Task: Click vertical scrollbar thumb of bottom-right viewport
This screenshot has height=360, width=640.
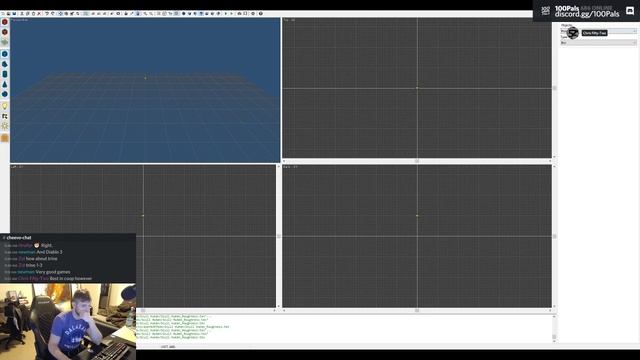Action: coord(554,236)
